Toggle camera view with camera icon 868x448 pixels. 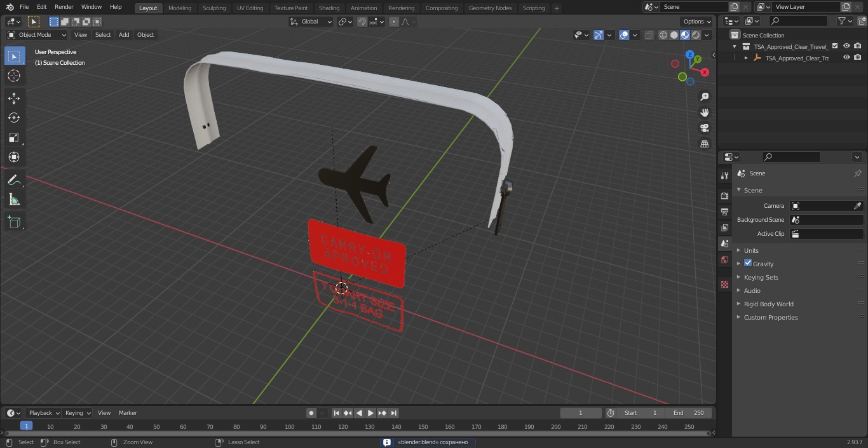(x=704, y=128)
